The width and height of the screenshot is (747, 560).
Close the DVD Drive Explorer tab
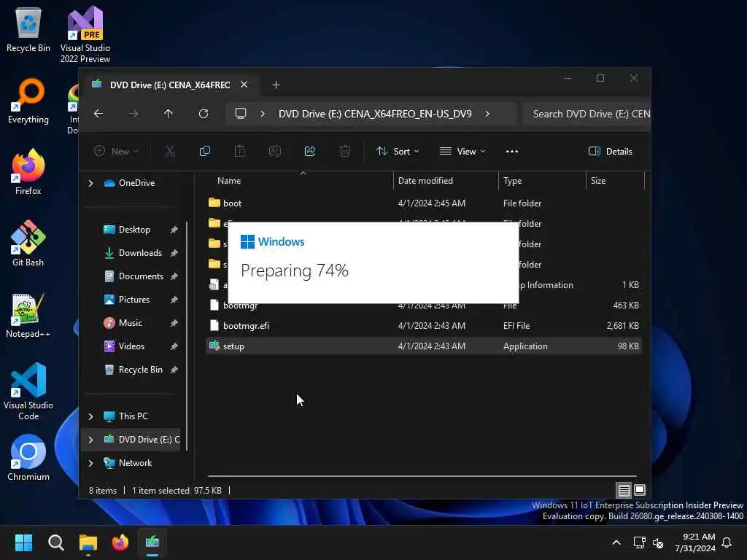click(244, 85)
